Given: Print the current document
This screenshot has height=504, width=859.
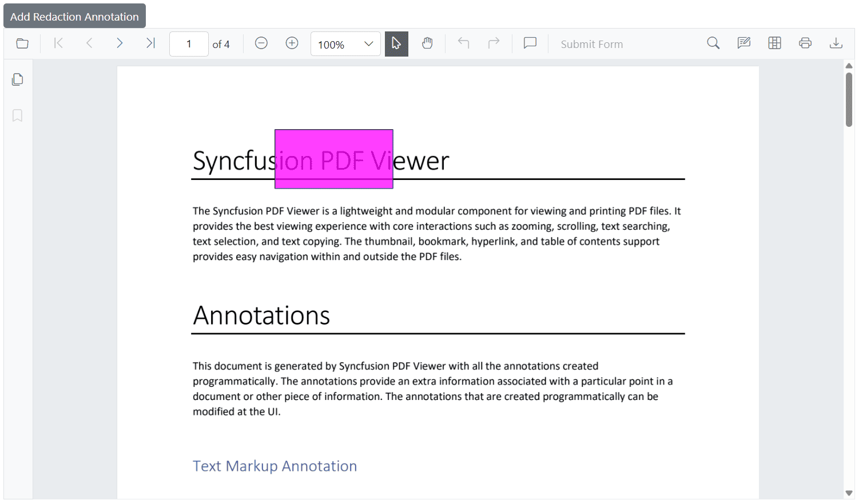Looking at the screenshot, I should [x=805, y=43].
